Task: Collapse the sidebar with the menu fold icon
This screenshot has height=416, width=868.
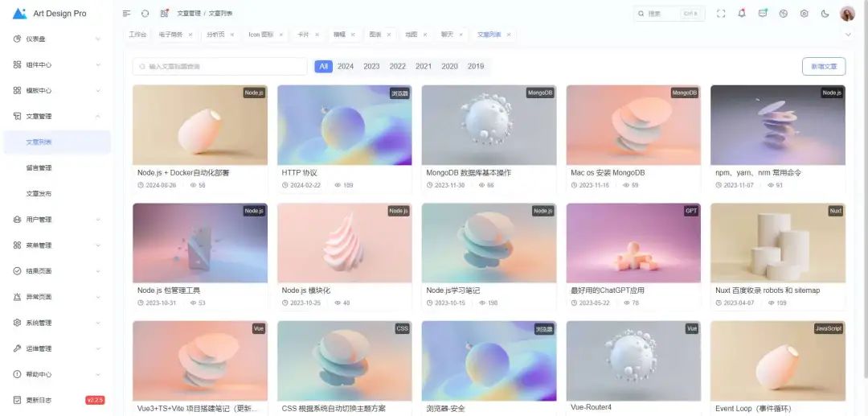Action: pyautogui.click(x=126, y=14)
